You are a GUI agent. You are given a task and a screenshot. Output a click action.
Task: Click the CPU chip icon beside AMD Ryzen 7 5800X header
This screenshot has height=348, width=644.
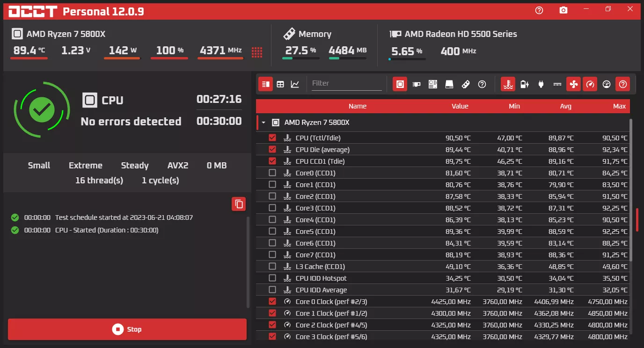17,34
